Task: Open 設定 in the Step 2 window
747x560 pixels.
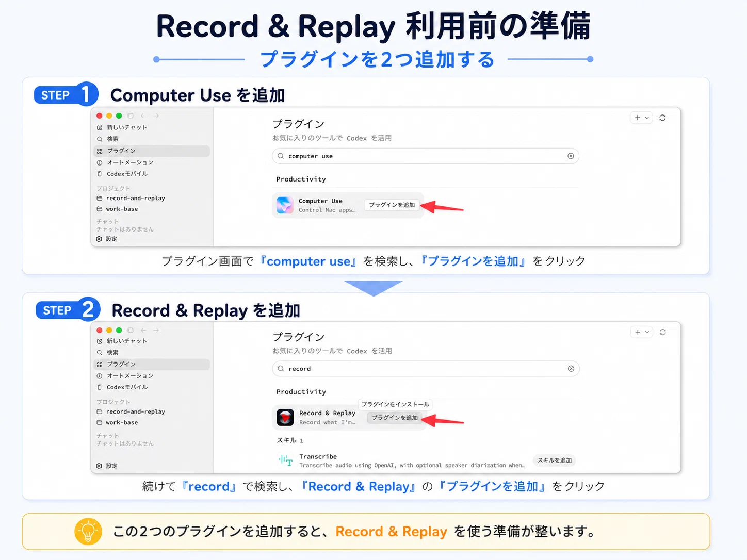Action: 107,466
